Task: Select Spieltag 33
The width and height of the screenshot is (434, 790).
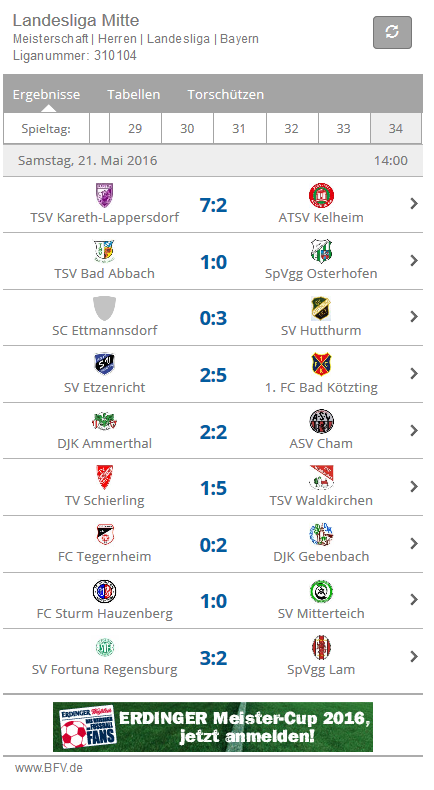Action: [x=343, y=128]
